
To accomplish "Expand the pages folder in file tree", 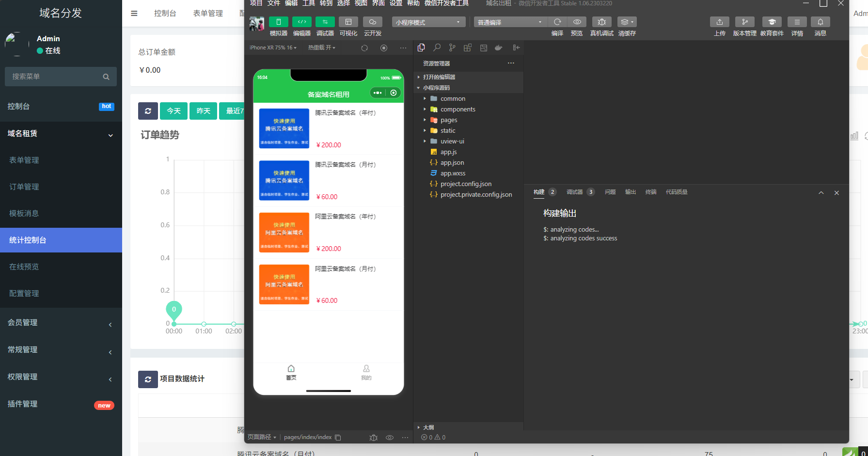I will click(449, 120).
